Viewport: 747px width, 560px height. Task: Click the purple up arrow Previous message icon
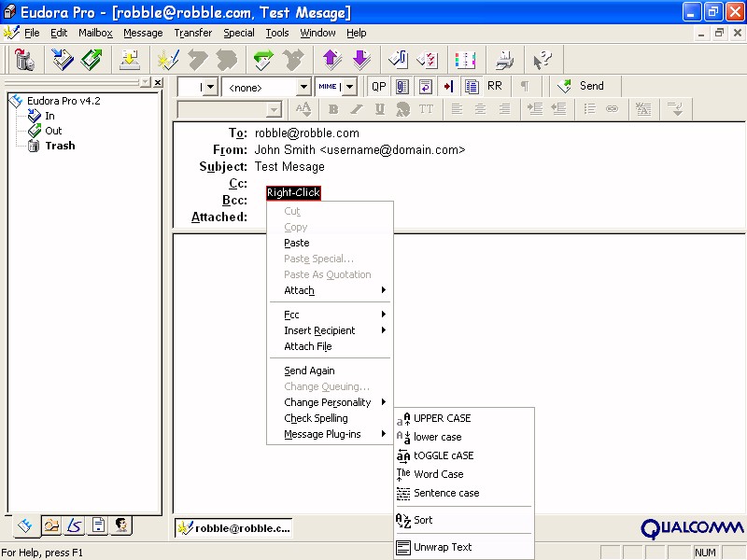(332, 60)
